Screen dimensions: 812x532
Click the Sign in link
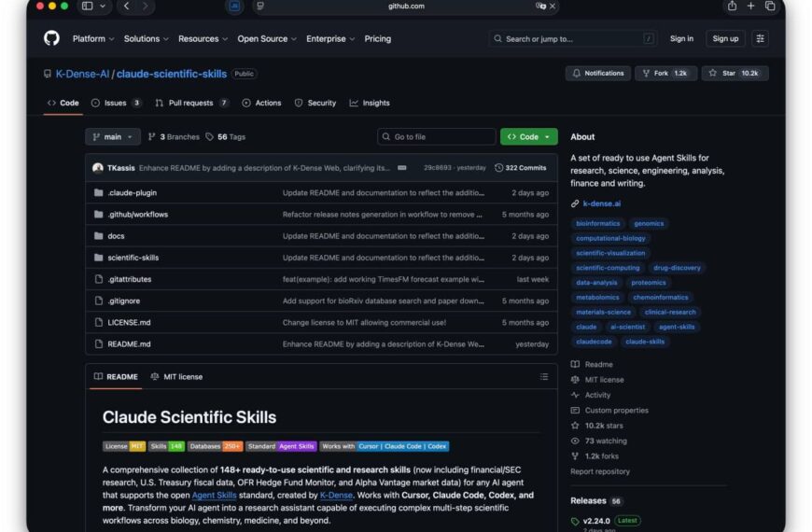coord(681,39)
